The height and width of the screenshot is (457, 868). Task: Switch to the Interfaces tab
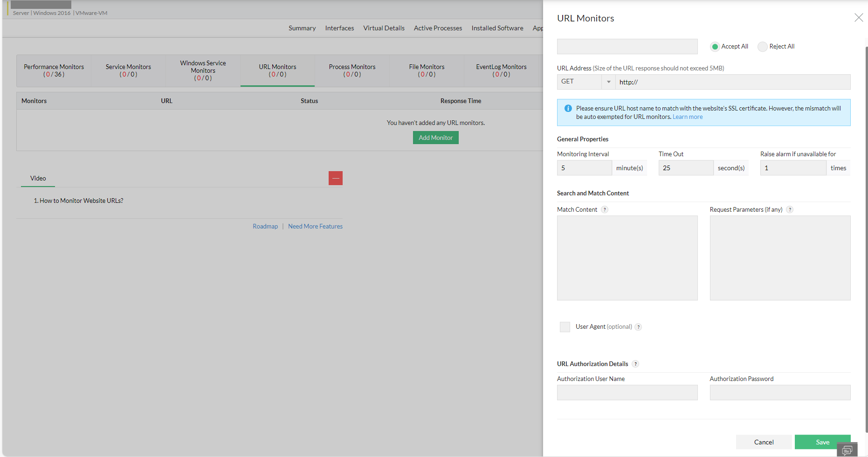[339, 28]
